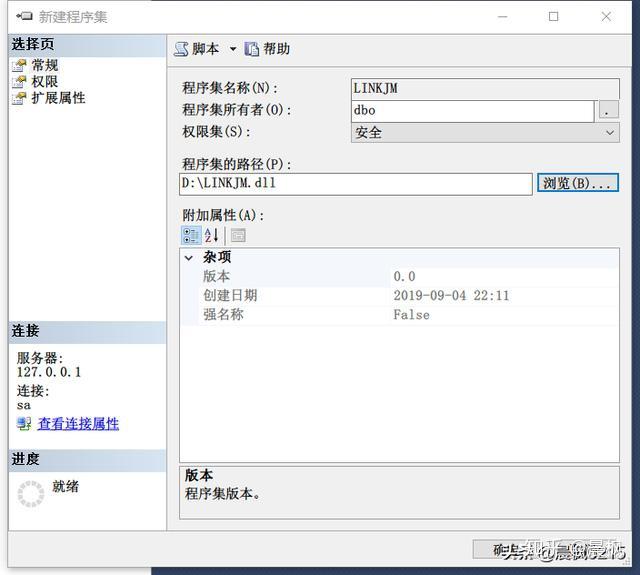This screenshot has height=575, width=640.
Task: Click the 权限 page icon
Action: 19,82
